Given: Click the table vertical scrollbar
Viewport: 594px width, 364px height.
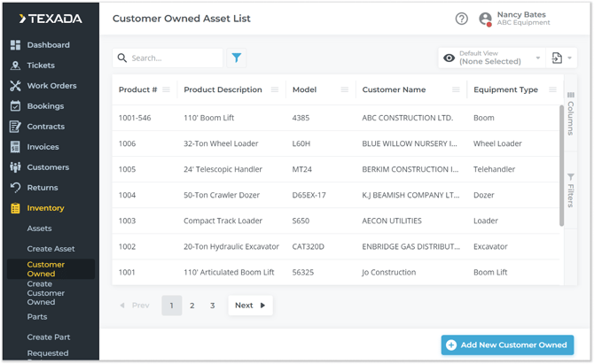Looking at the screenshot, I should tap(561, 164).
